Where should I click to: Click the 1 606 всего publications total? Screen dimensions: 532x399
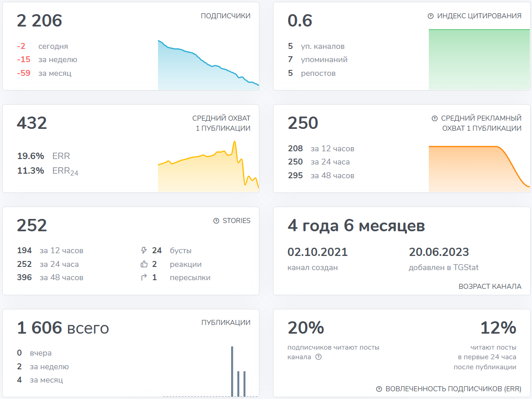point(63,328)
